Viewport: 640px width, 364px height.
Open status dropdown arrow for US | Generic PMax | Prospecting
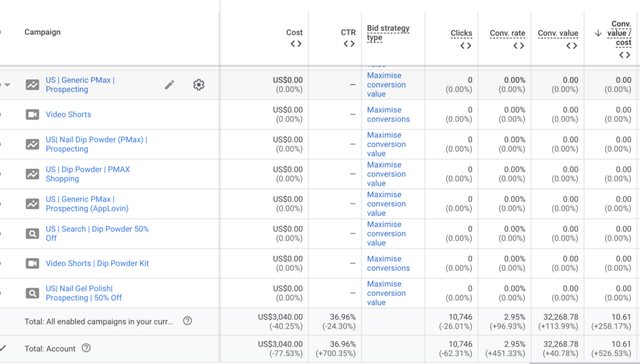7,85
